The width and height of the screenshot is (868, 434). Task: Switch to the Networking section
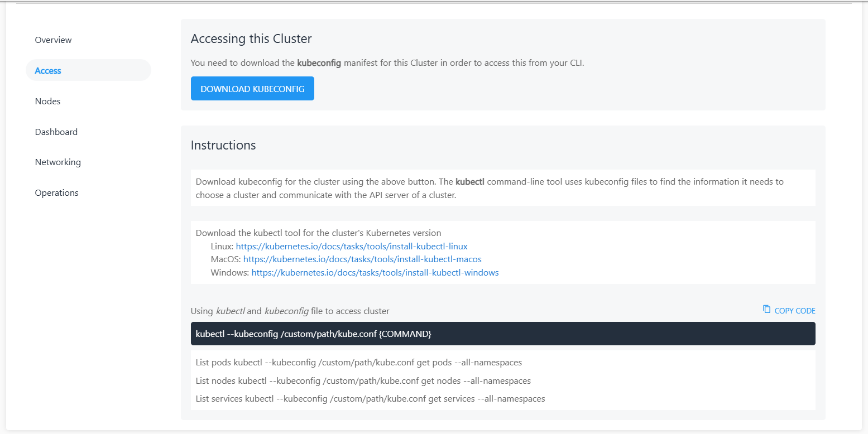pyautogui.click(x=57, y=162)
